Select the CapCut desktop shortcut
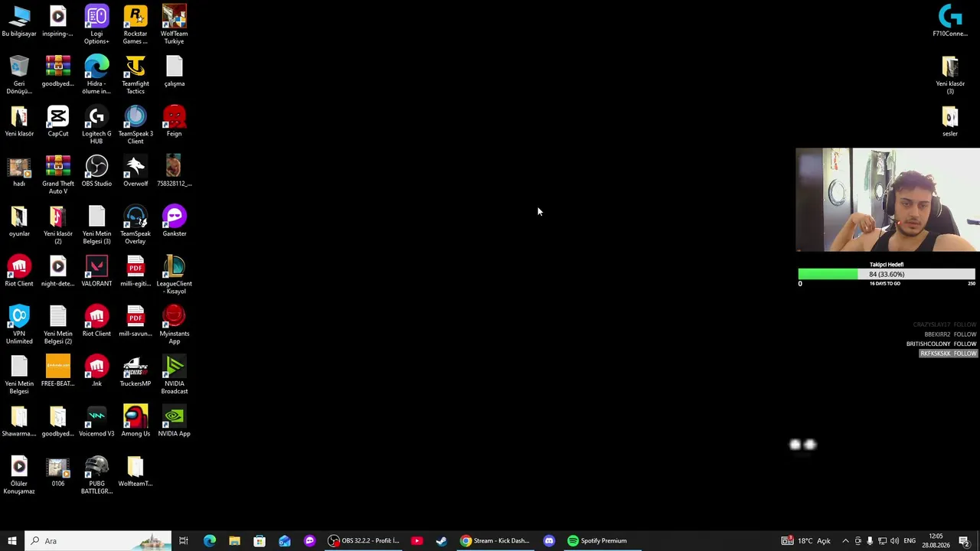The image size is (980, 551). (x=58, y=122)
